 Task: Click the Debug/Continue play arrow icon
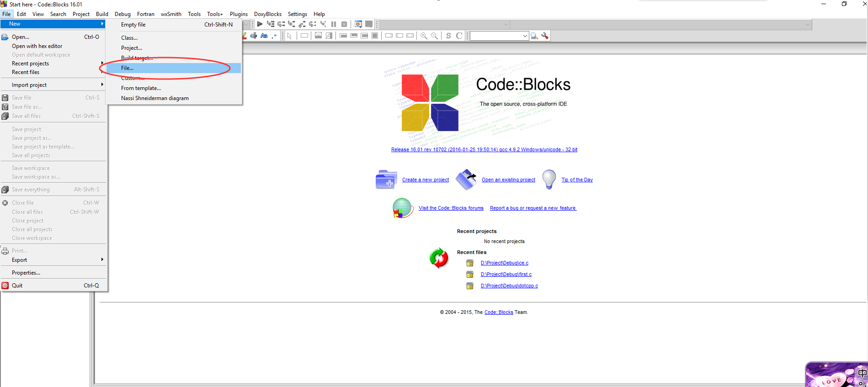260,24
